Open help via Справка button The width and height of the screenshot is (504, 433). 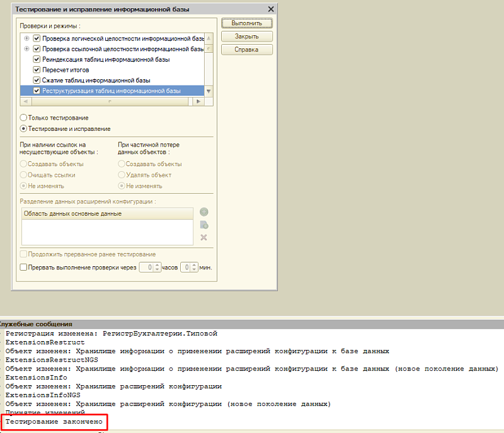tap(246, 50)
